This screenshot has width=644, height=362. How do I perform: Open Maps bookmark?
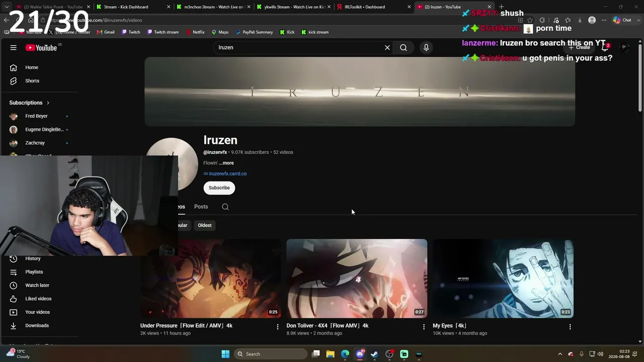[x=220, y=32]
